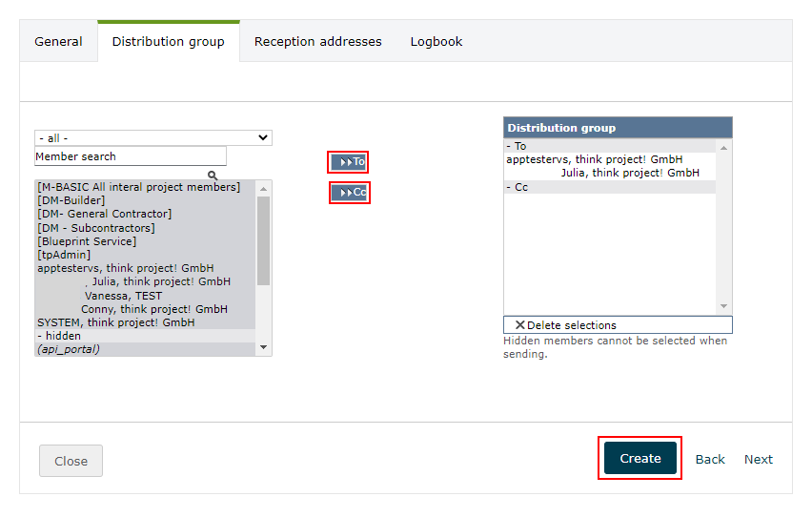Switch to the General tab
The image size is (812, 518).
tap(58, 42)
